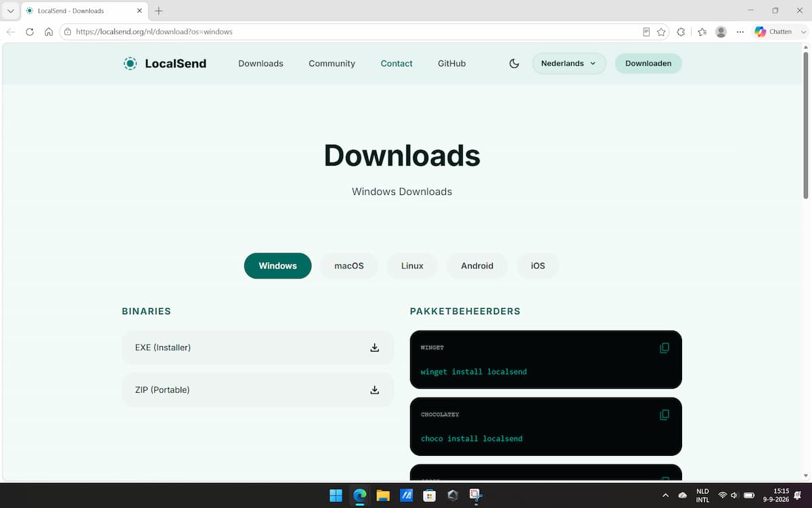Click the LocalSend logo icon in header
The width and height of the screenshot is (812, 508).
click(x=130, y=64)
